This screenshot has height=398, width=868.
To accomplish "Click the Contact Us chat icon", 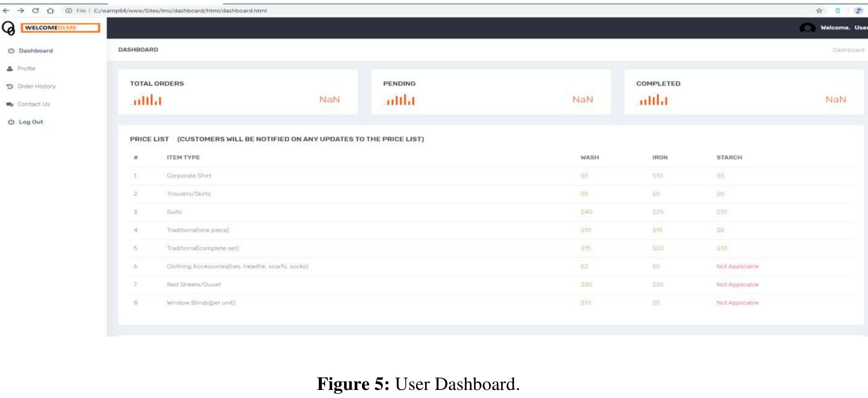I will coord(10,104).
